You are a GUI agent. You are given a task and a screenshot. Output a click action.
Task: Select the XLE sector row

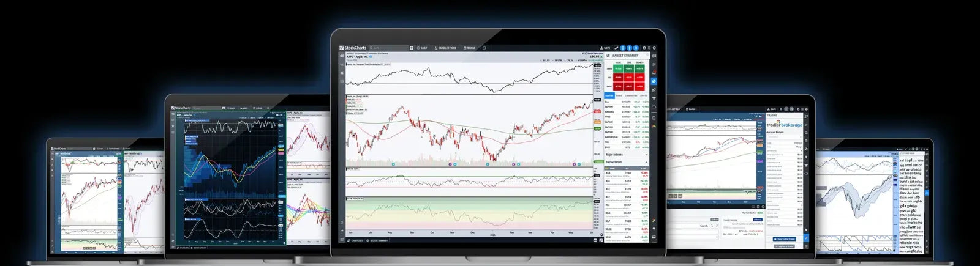627,190
